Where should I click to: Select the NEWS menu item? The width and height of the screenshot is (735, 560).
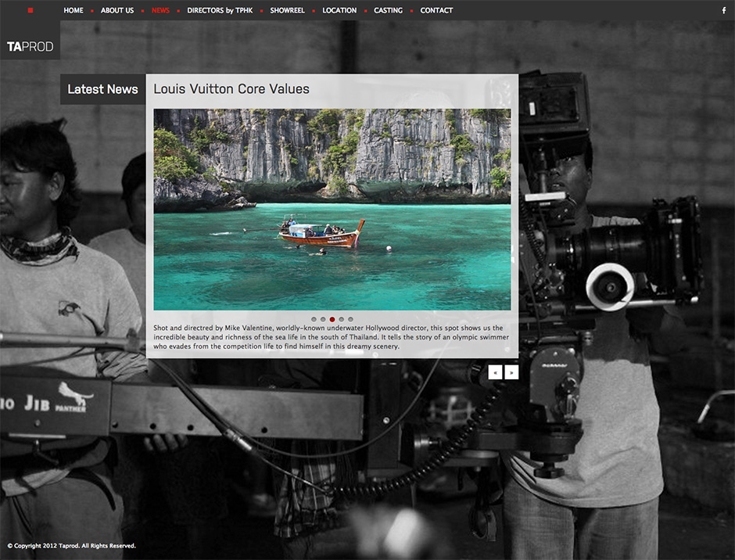[160, 10]
